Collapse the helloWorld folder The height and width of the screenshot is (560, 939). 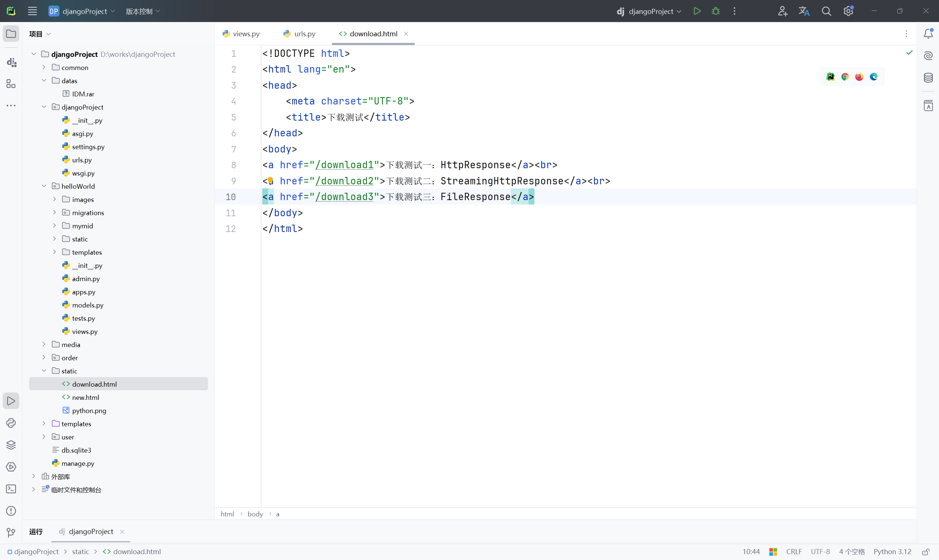[x=44, y=186]
